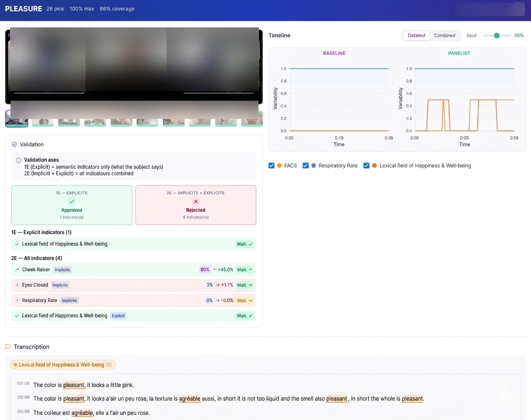The width and height of the screenshot is (531, 420).
Task: Expand the Wait chevron on Cheek Raiser
Action: [250, 269]
